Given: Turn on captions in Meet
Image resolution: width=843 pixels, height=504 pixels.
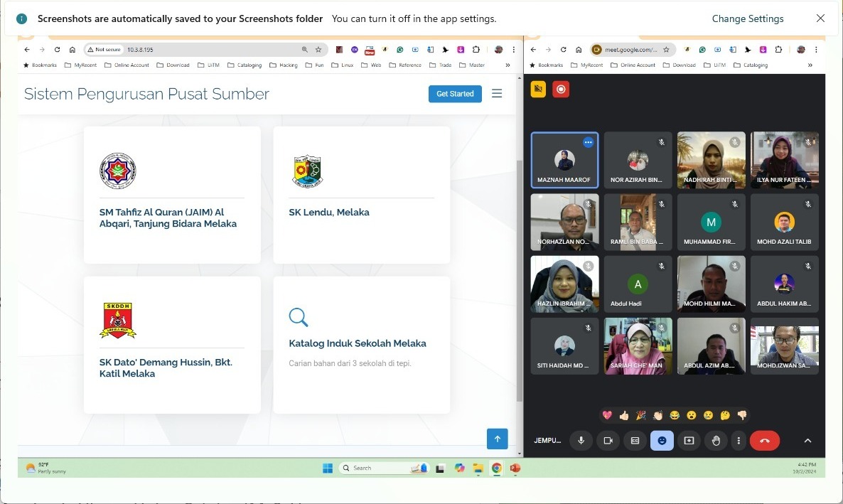Looking at the screenshot, I should [x=635, y=441].
